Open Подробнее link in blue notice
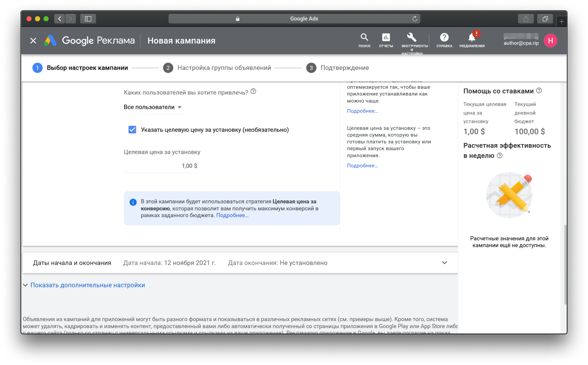 point(232,215)
